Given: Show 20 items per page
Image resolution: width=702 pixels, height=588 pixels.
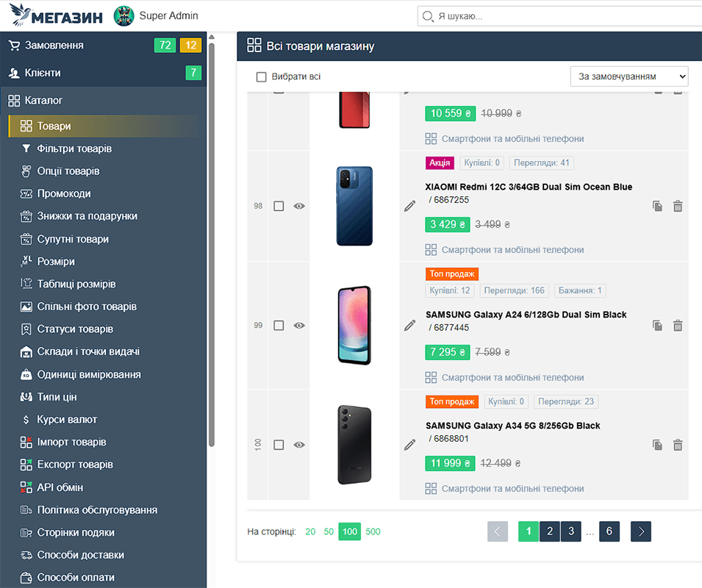Looking at the screenshot, I should point(310,531).
